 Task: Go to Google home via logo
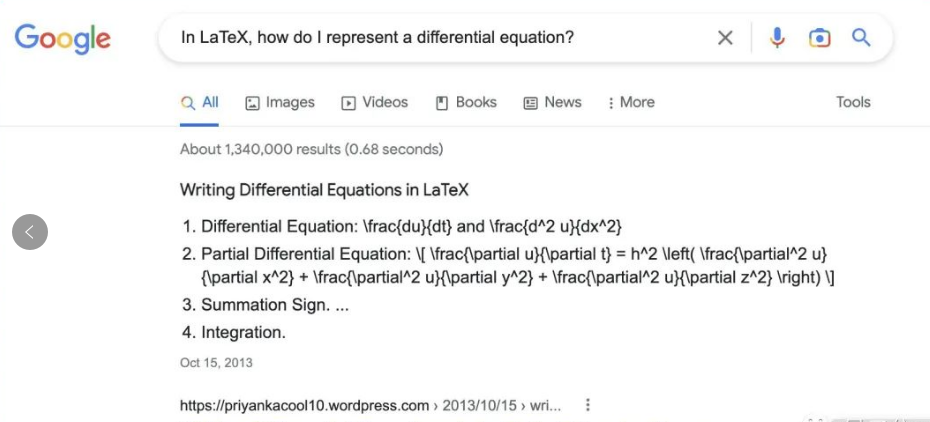(x=63, y=39)
